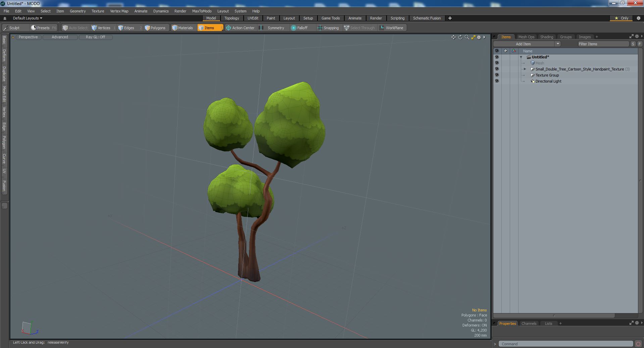Viewport: 644px width, 348px height.
Task: Switch to Vertices selection mode
Action: point(101,28)
